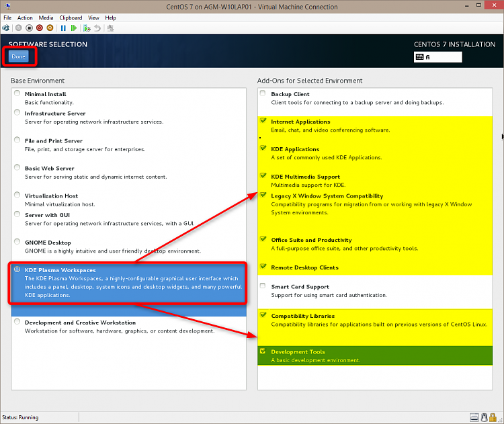Pick the Basic Web Server radio button
This screenshot has width=504, height=424.
[x=17, y=167]
